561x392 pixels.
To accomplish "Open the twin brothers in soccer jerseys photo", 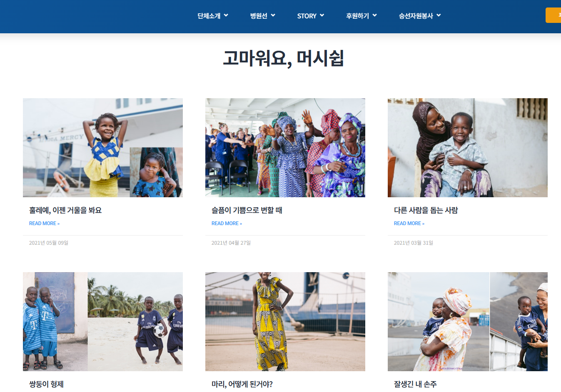I will 103,322.
